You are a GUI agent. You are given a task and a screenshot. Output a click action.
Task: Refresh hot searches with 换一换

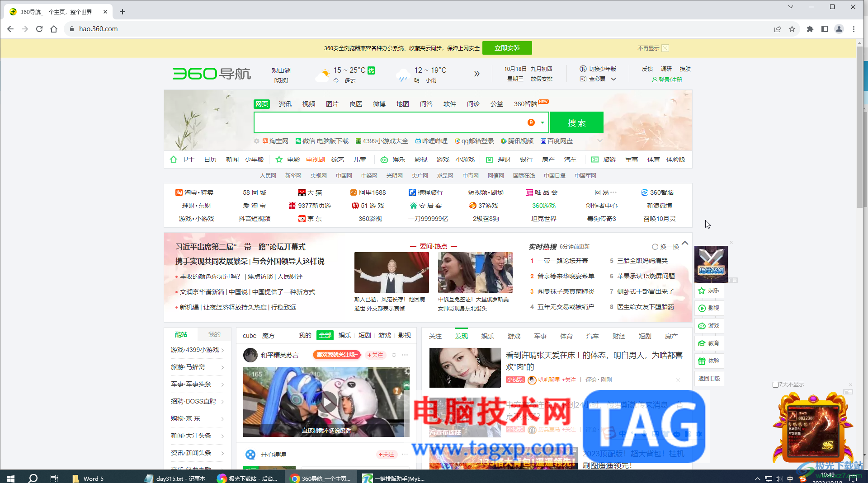[x=665, y=247]
